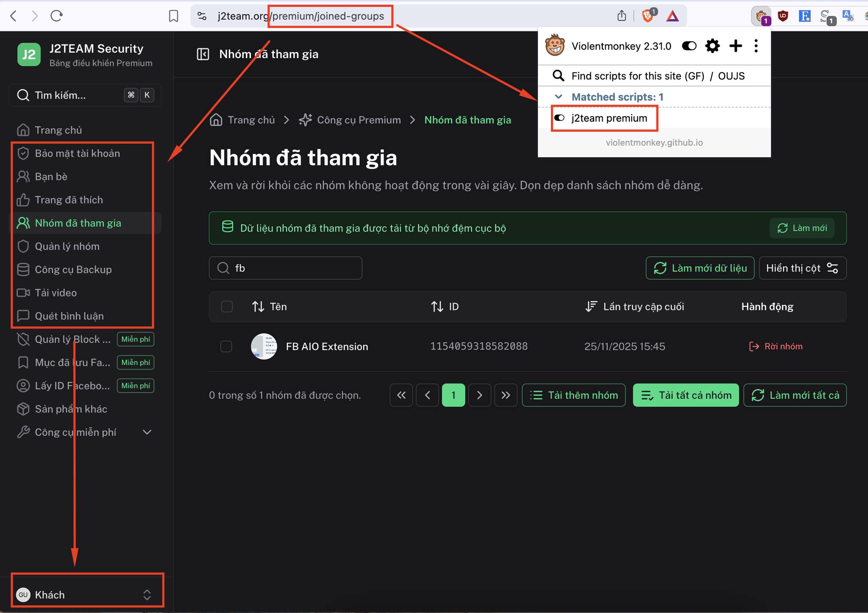Go to Bạn bè in sidebar
Image resolution: width=868 pixels, height=613 pixels.
(85, 176)
